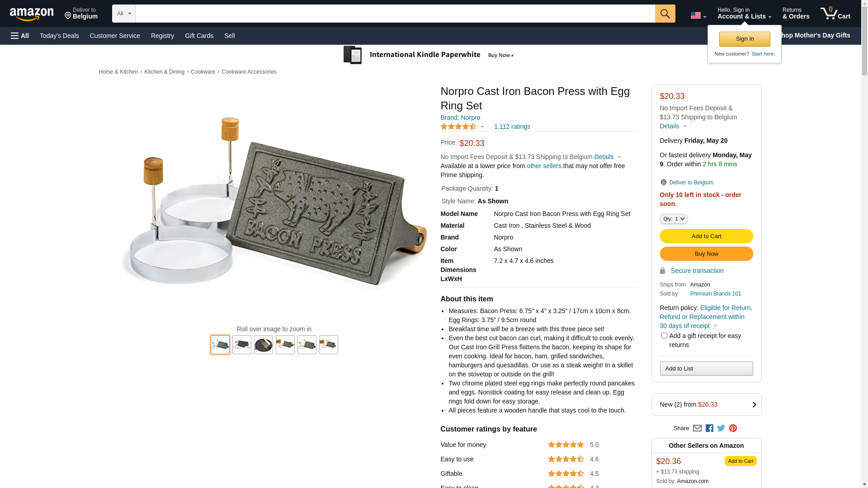Select the third product thumbnail

pyautogui.click(x=264, y=345)
